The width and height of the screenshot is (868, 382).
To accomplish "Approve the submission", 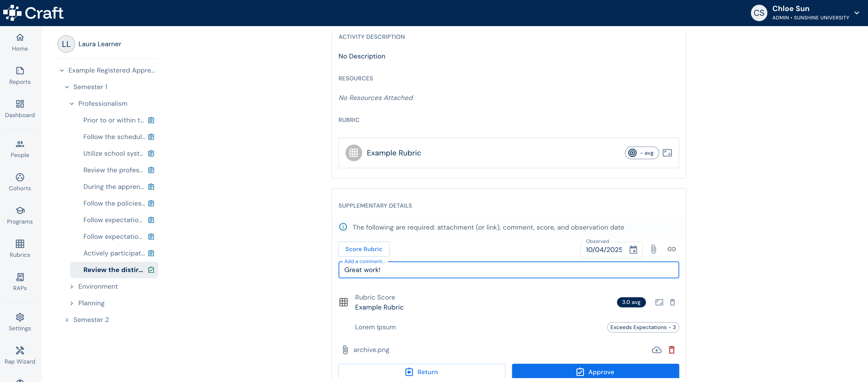I will pyautogui.click(x=595, y=372).
